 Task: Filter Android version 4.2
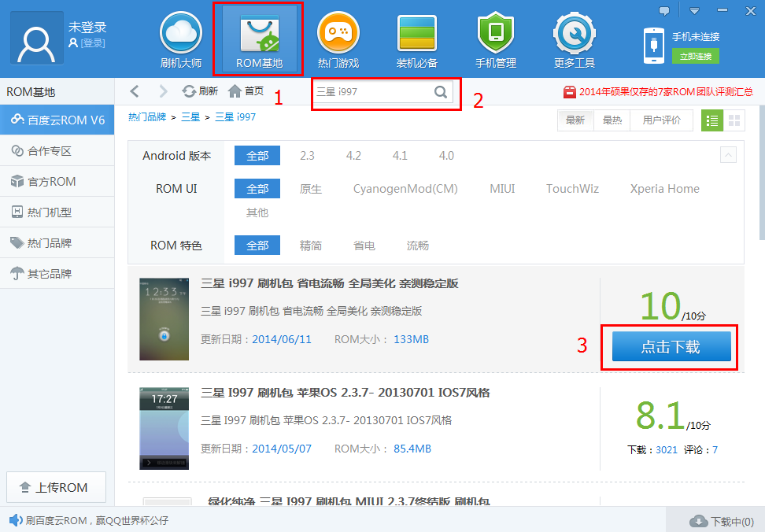pos(353,156)
